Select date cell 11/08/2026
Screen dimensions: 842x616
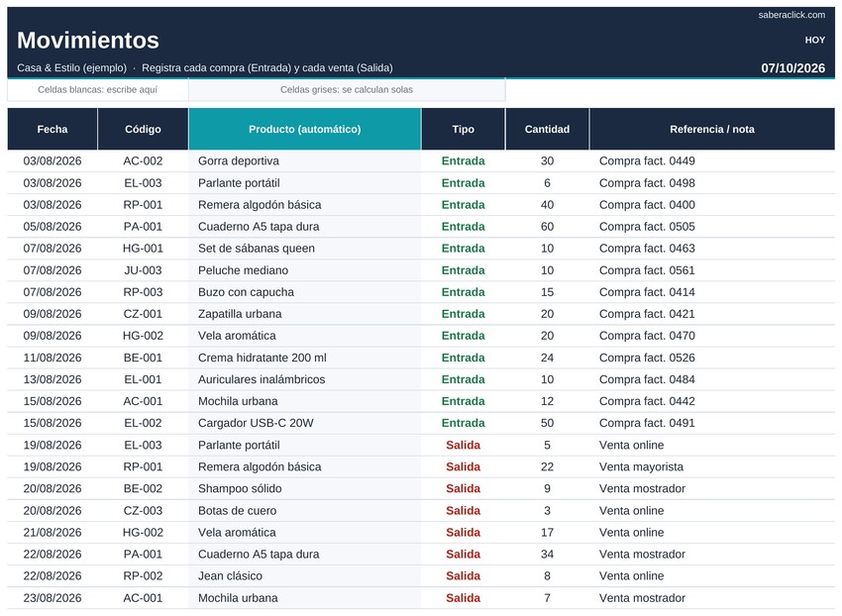coord(53,358)
